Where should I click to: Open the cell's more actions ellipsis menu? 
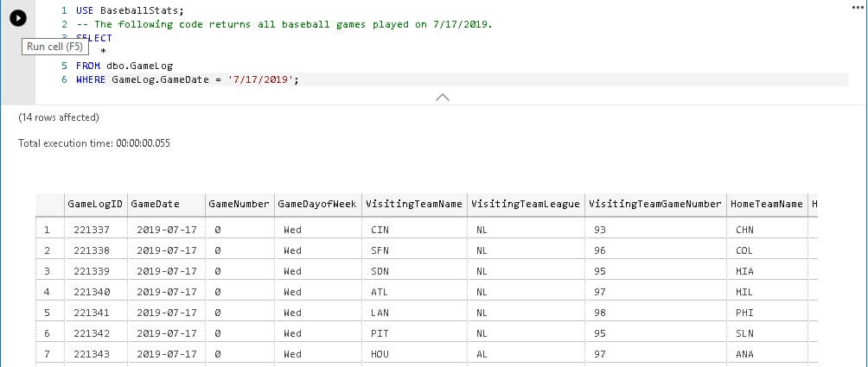click(x=857, y=5)
